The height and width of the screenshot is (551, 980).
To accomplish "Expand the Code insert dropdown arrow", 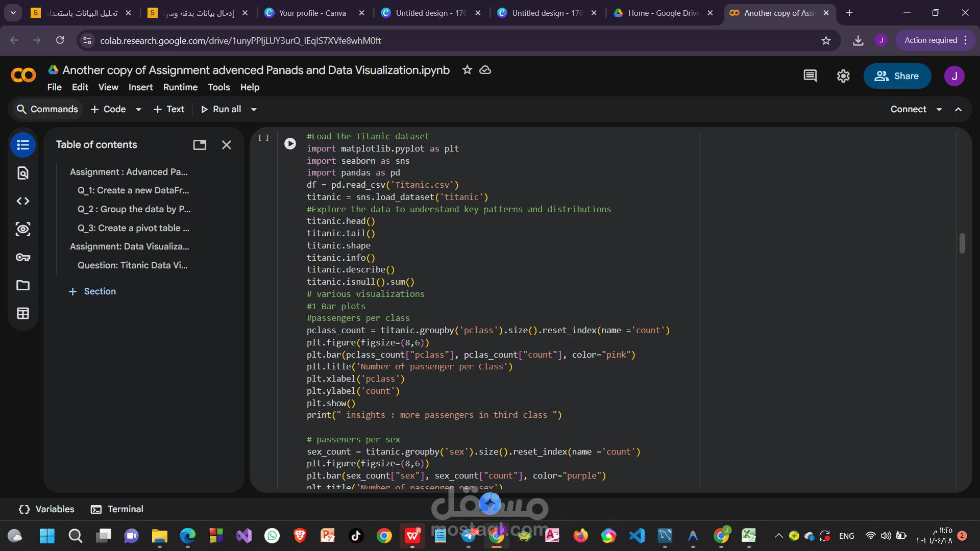I will (x=138, y=109).
